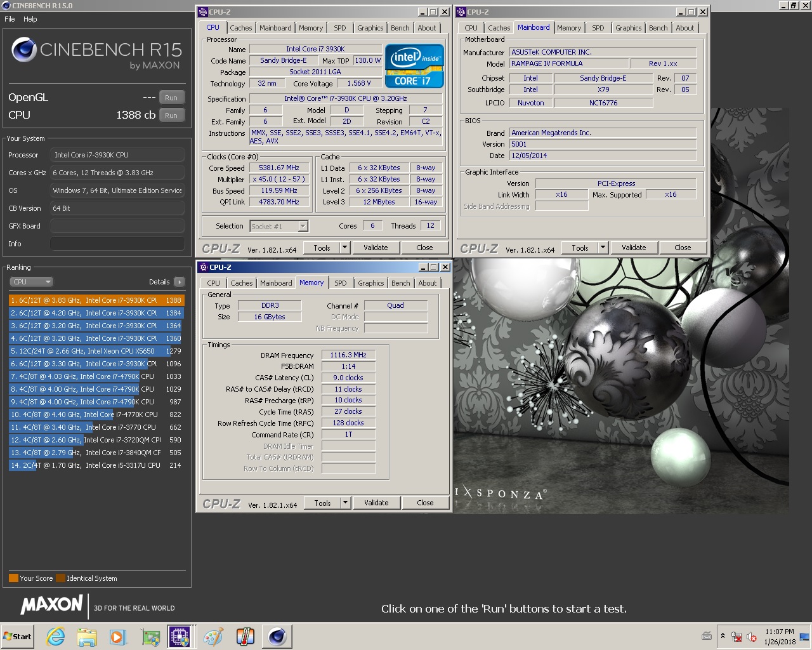The width and height of the screenshot is (812, 650).
Task: Click the thermometer temperature monitor taskbar icon
Action: [245, 636]
